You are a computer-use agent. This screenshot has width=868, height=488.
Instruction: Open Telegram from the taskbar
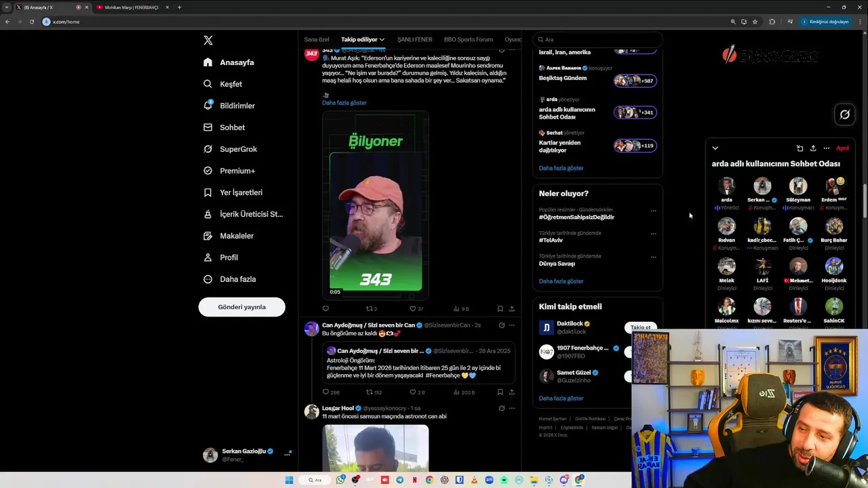399,480
